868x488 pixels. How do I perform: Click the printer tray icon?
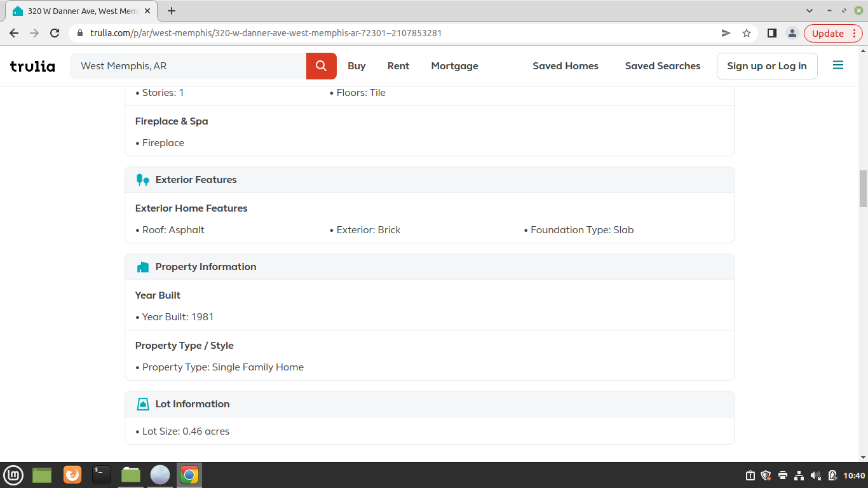(783, 475)
